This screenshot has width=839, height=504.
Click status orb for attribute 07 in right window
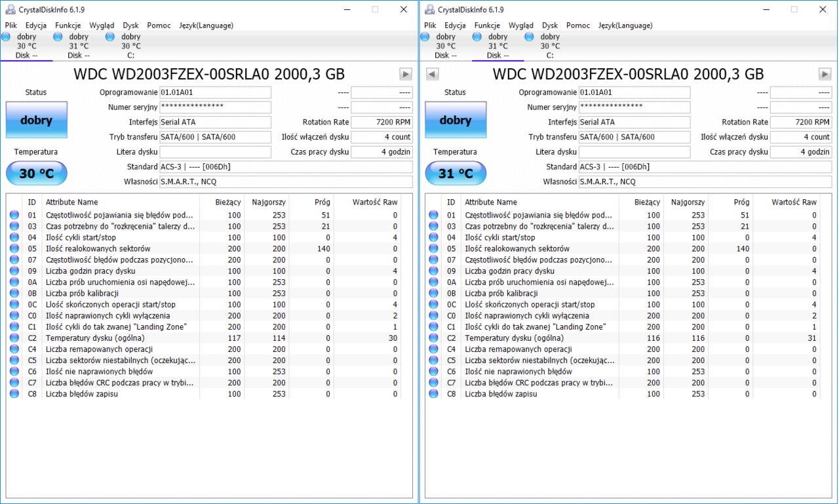[433, 260]
